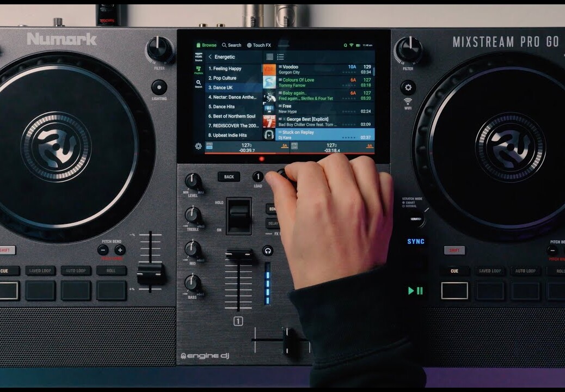565x392 pixels.
Task: Tap the battery status icon
Action: pyautogui.click(x=358, y=45)
